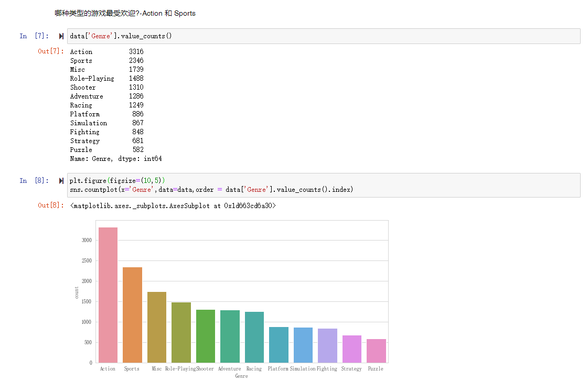Click the olive Role-Playing bar
588x392 pixels.
181,332
